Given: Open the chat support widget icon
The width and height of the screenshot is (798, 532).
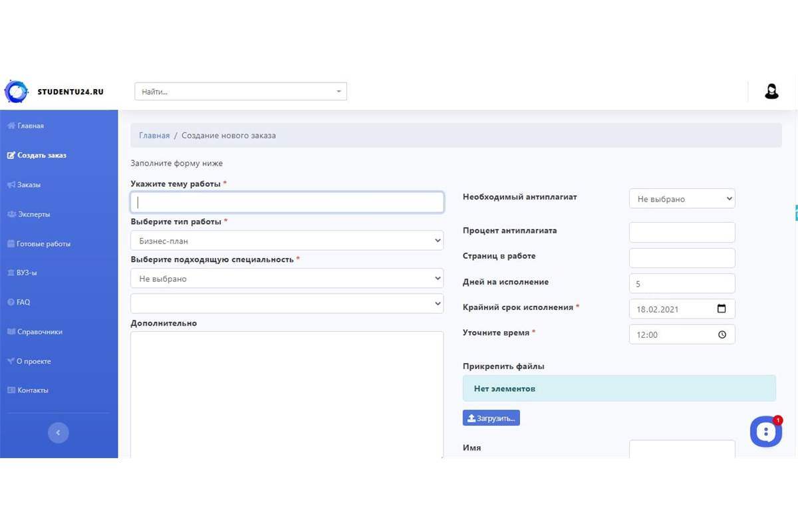Looking at the screenshot, I should [765, 432].
